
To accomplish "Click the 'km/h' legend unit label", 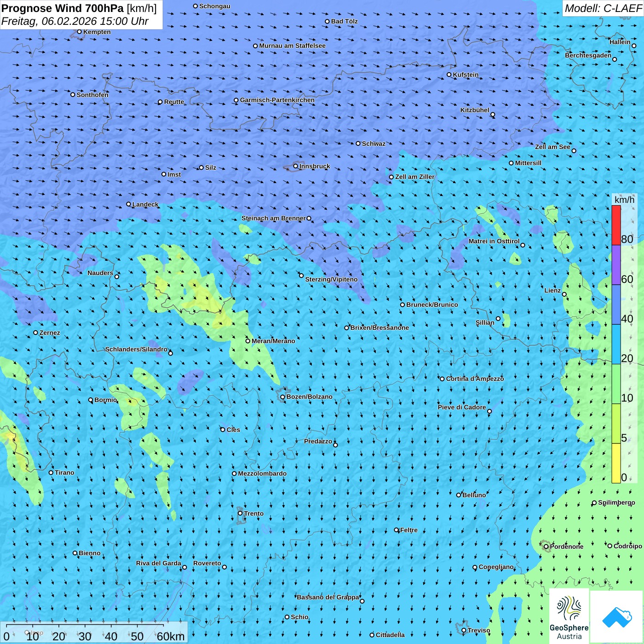I will [624, 200].
